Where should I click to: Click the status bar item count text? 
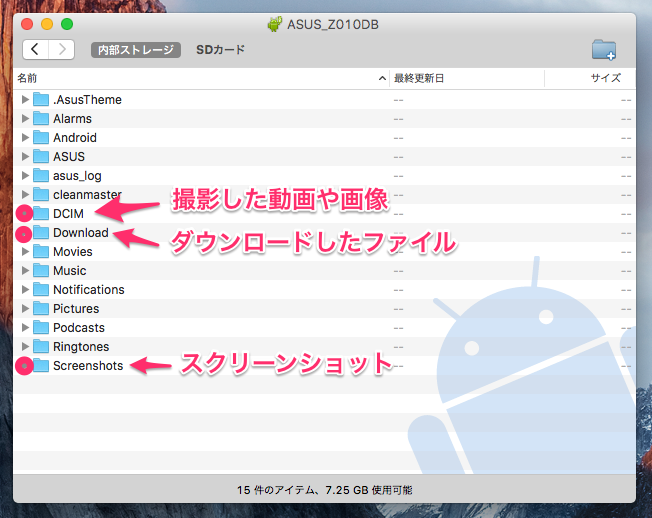(325, 490)
